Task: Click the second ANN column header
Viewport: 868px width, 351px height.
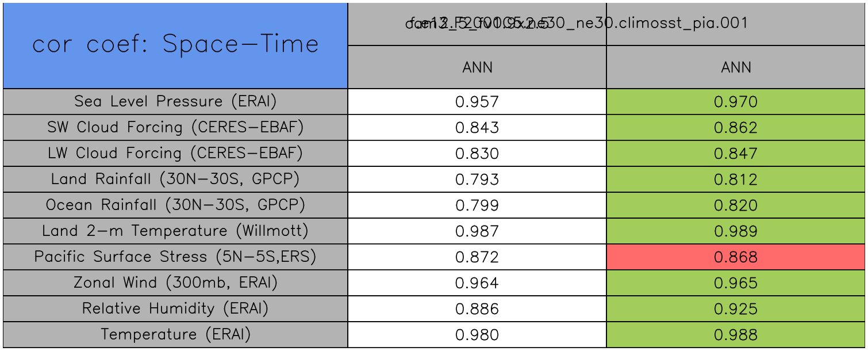Action: point(736,68)
